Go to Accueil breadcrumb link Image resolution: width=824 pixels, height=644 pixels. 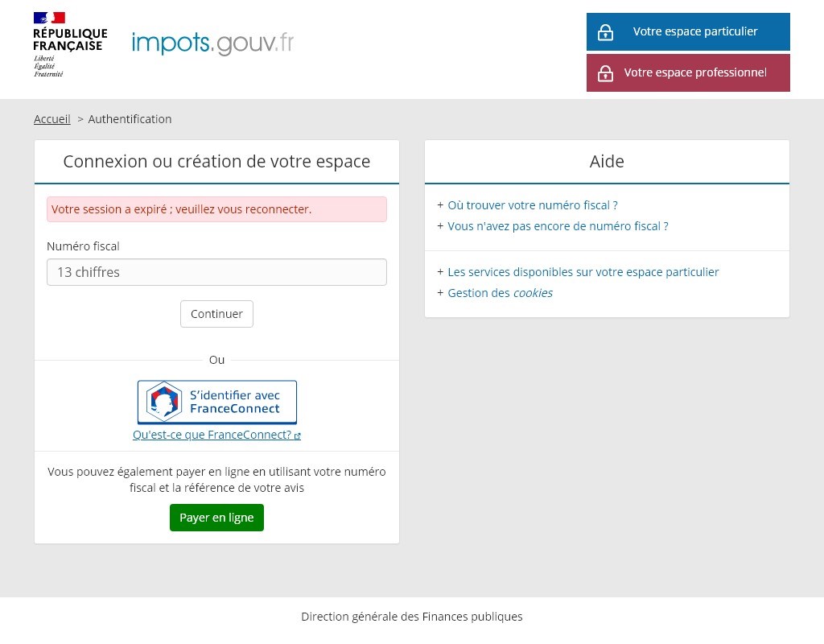(x=52, y=119)
